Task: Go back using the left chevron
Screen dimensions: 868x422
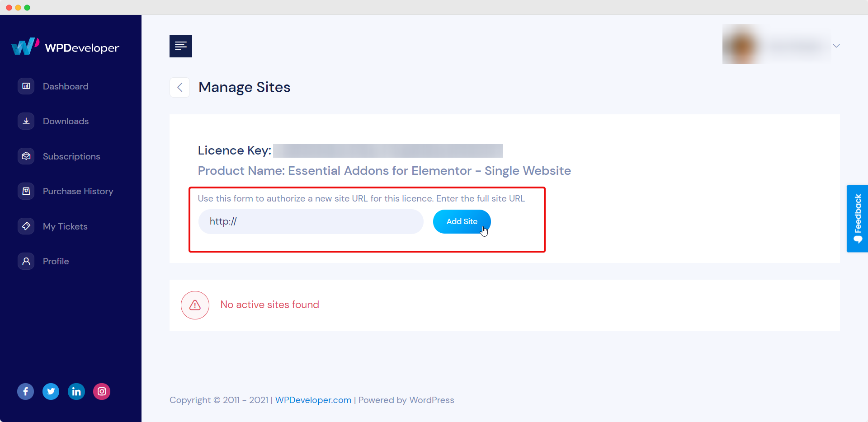Action: pyautogui.click(x=179, y=87)
